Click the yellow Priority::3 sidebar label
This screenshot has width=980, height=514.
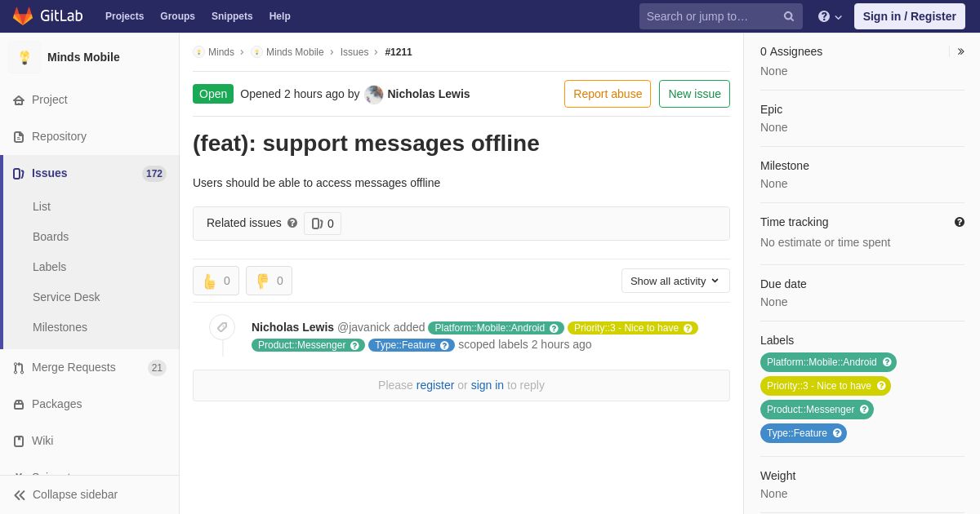[x=826, y=386]
